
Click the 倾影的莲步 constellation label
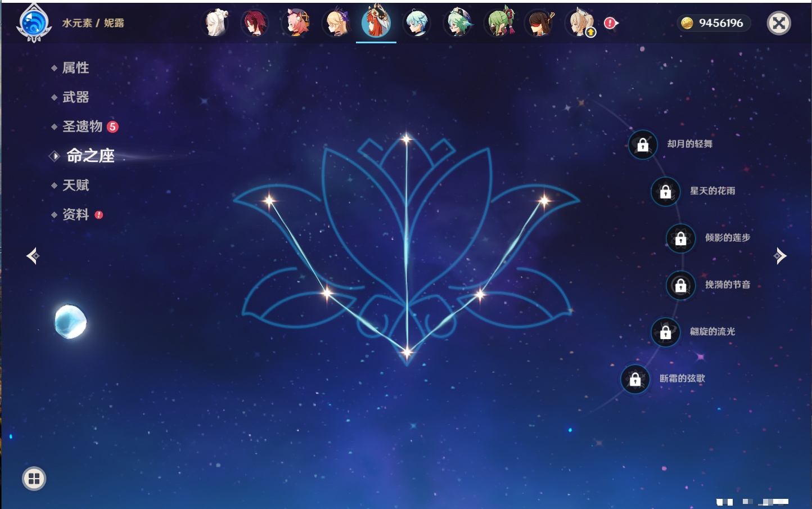[728, 237]
